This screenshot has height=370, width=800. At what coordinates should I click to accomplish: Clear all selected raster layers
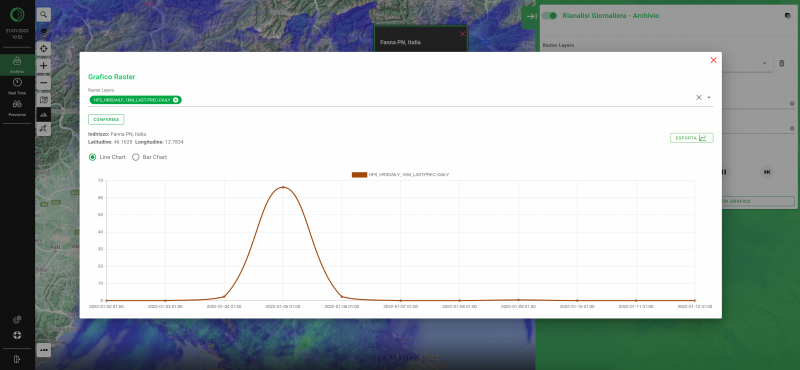pyautogui.click(x=698, y=97)
